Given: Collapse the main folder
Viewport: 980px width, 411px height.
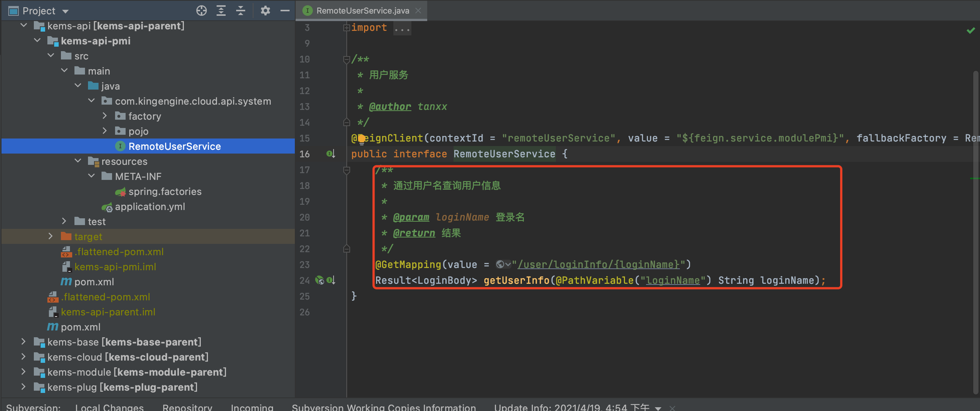Looking at the screenshot, I should tap(64, 71).
